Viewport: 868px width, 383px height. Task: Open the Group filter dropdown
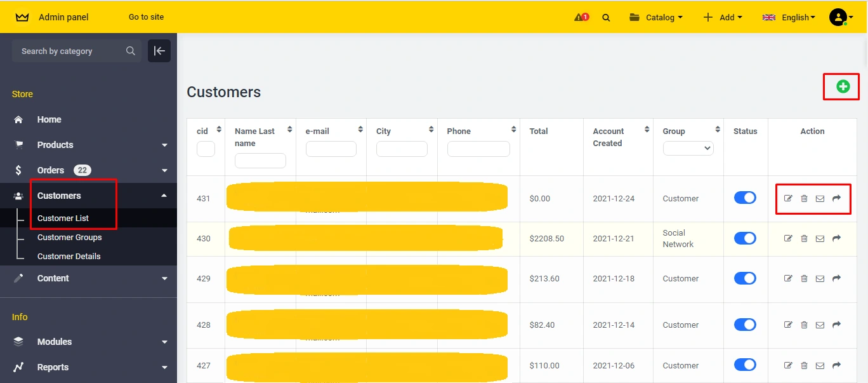(x=688, y=148)
